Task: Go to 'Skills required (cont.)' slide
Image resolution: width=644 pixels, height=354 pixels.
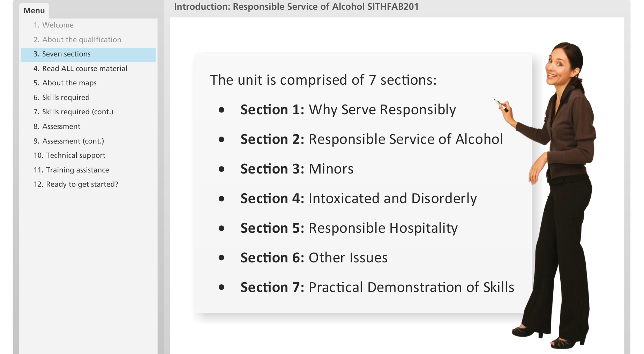Action: [74, 112]
